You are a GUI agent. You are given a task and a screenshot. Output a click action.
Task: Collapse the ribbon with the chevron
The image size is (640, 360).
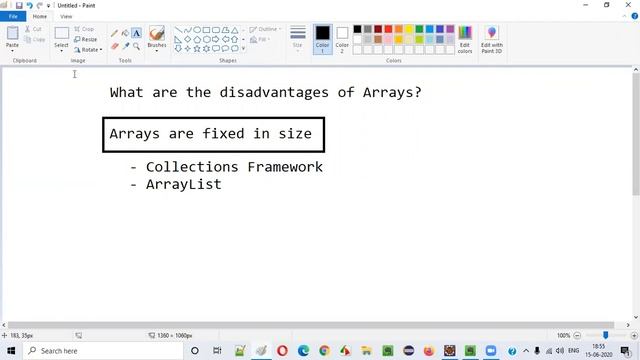pyautogui.click(x=624, y=16)
